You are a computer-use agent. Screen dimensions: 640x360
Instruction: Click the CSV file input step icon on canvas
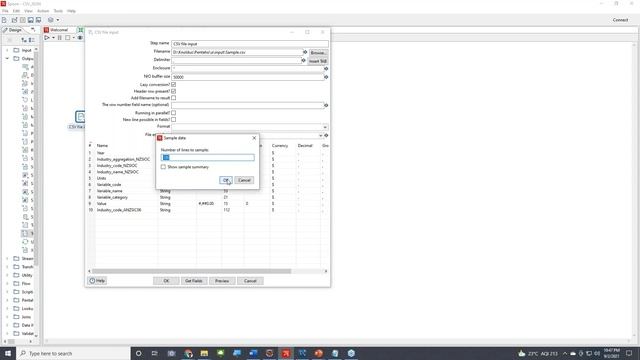[x=80, y=117]
